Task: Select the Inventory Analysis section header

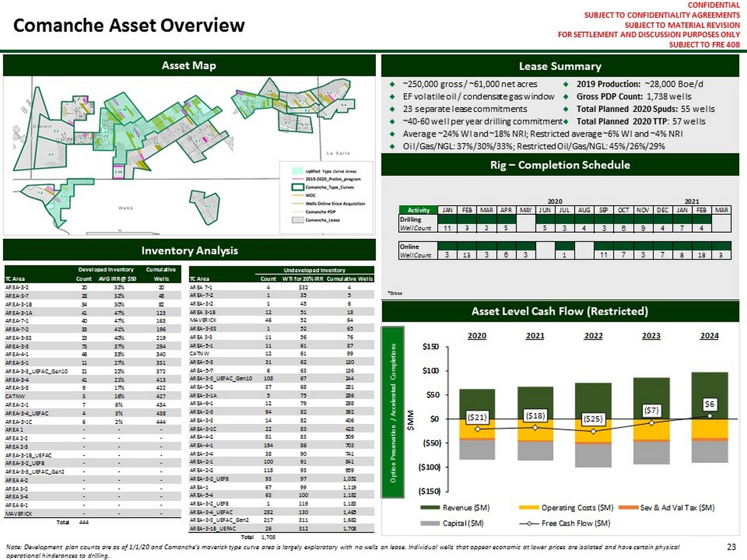Action: click(x=189, y=250)
